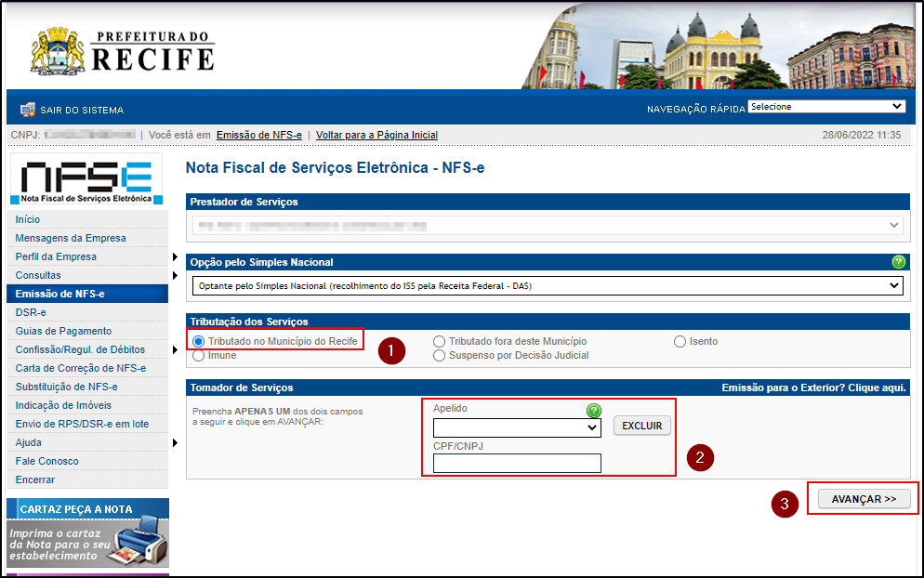Screen dimensions: 924x578
Task: Select Emissão de NFS-e in the sidebar
Action: pyautogui.click(x=87, y=294)
